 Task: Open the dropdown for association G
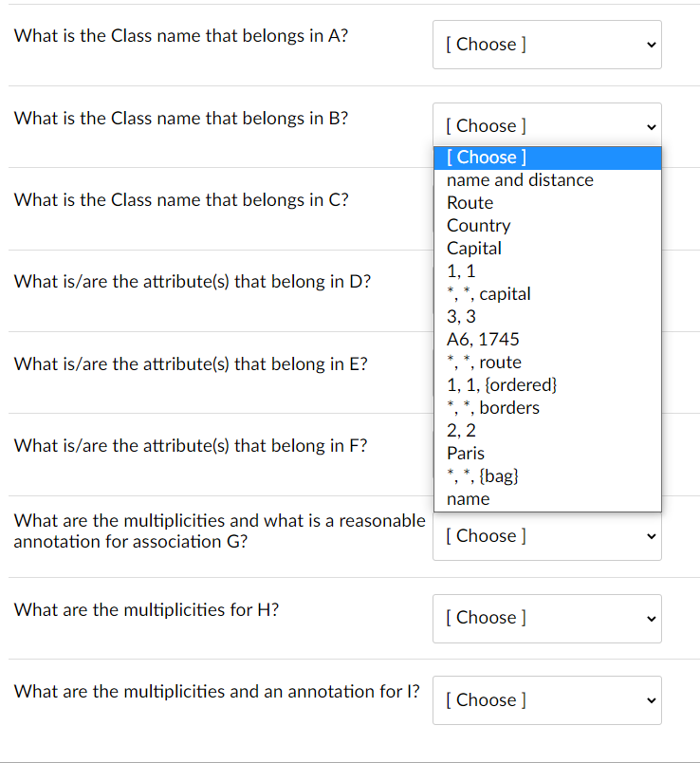[546, 535]
